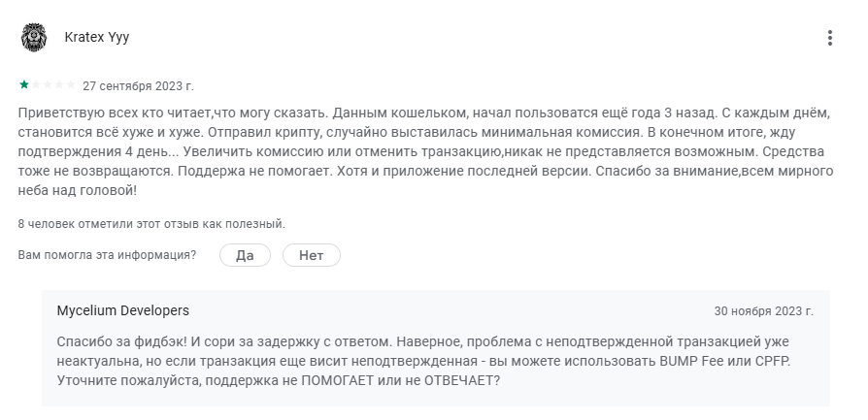The image size is (868, 420).
Task: Open the three-dot review options menu
Action: 829,38
